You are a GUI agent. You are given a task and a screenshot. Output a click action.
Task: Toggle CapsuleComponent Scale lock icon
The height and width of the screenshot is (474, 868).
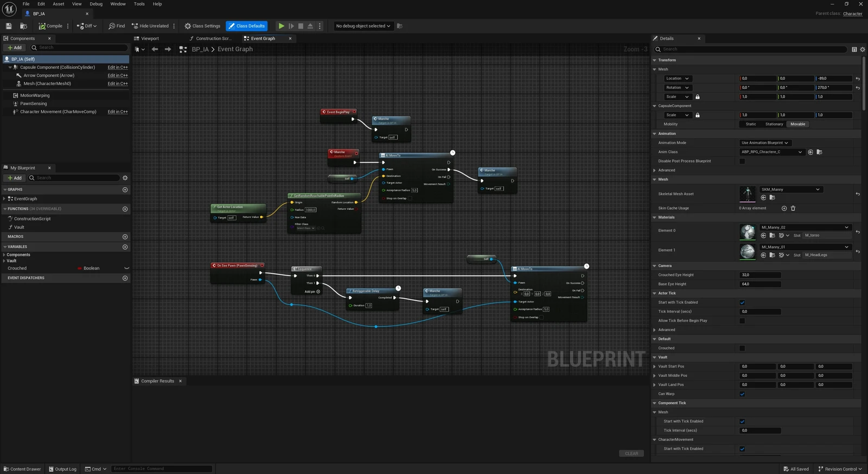(698, 115)
